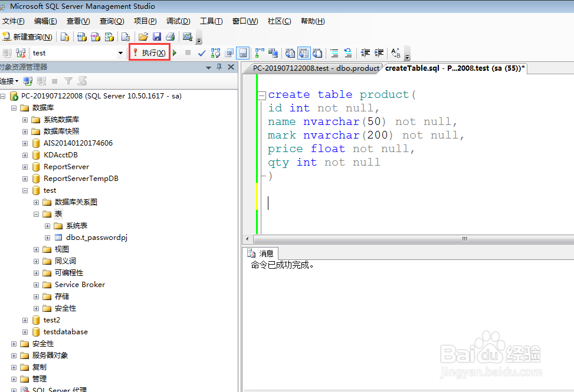Comment out the selected lines
This screenshot has height=392, width=574.
334,53
